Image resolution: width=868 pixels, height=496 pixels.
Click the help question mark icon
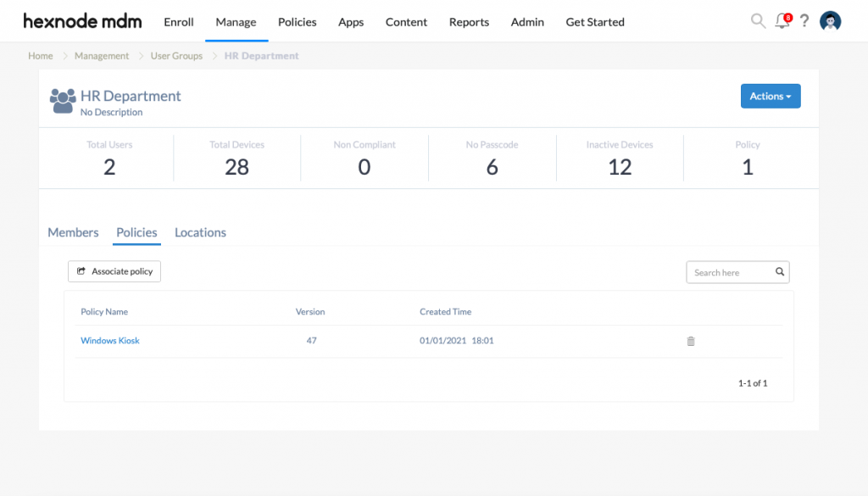(x=804, y=21)
